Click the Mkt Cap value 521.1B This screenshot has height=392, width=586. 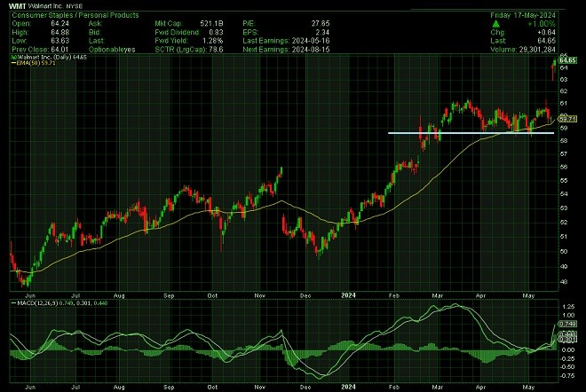211,24
